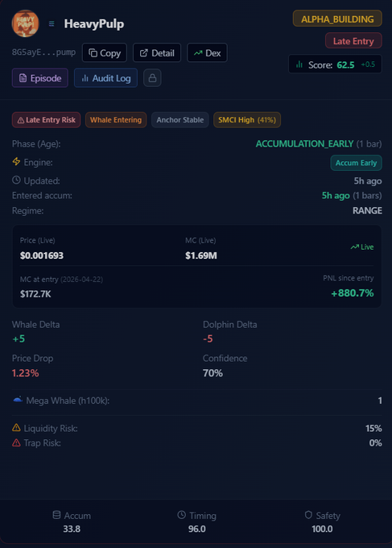392x548 pixels.
Task: Click the ALPHA_BUILDING badge
Action: pyautogui.click(x=337, y=19)
